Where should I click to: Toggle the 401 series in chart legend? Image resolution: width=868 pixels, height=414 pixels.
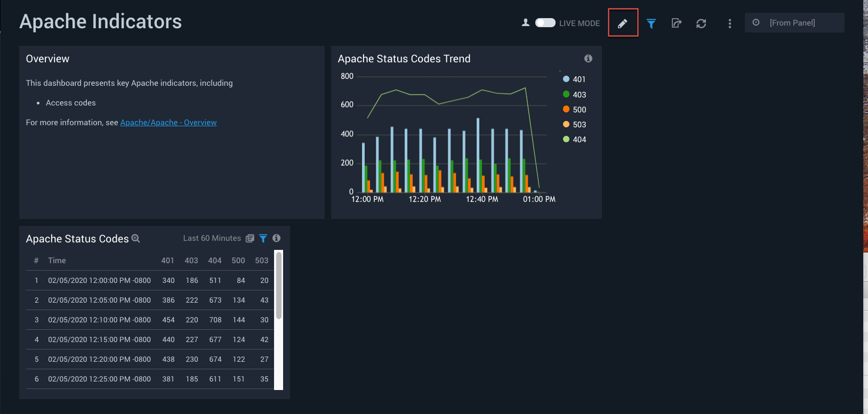pyautogui.click(x=579, y=79)
